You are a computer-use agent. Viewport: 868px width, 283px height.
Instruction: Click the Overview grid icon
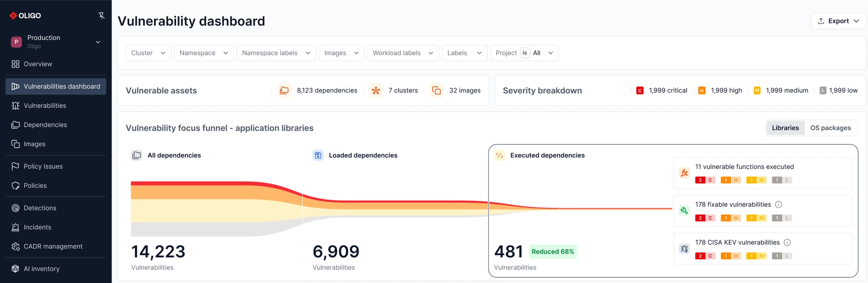(x=16, y=64)
